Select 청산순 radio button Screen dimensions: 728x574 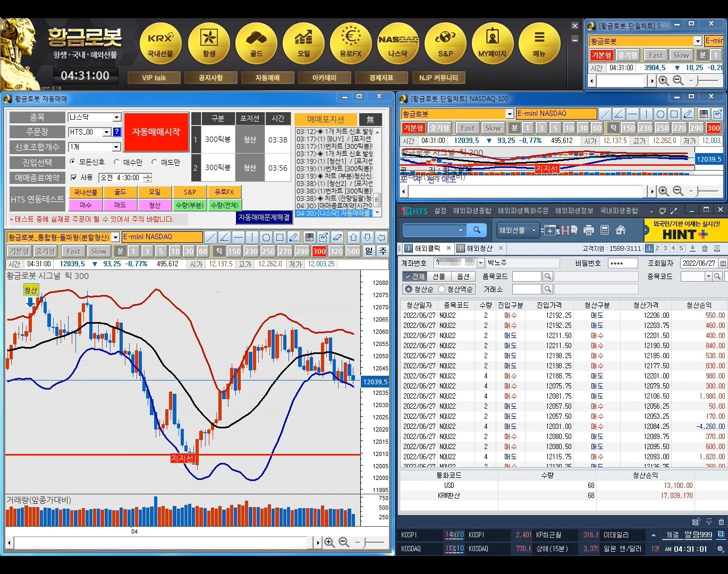tap(409, 289)
